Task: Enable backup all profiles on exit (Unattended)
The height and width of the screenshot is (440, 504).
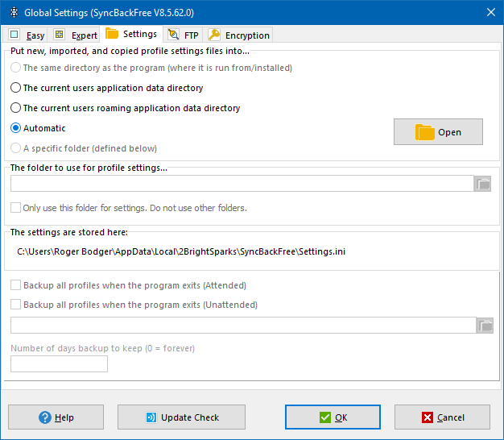Action: point(16,305)
